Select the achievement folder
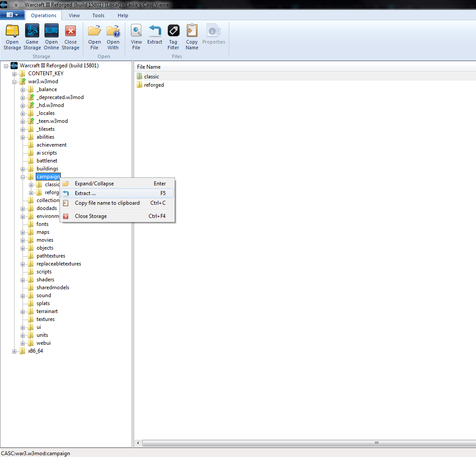This screenshot has width=476, height=457. tap(51, 145)
